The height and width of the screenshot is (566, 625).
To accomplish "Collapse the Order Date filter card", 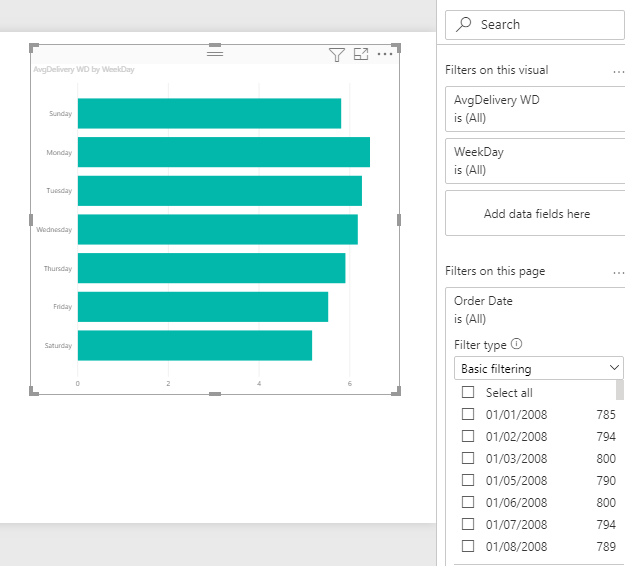I will point(535,310).
